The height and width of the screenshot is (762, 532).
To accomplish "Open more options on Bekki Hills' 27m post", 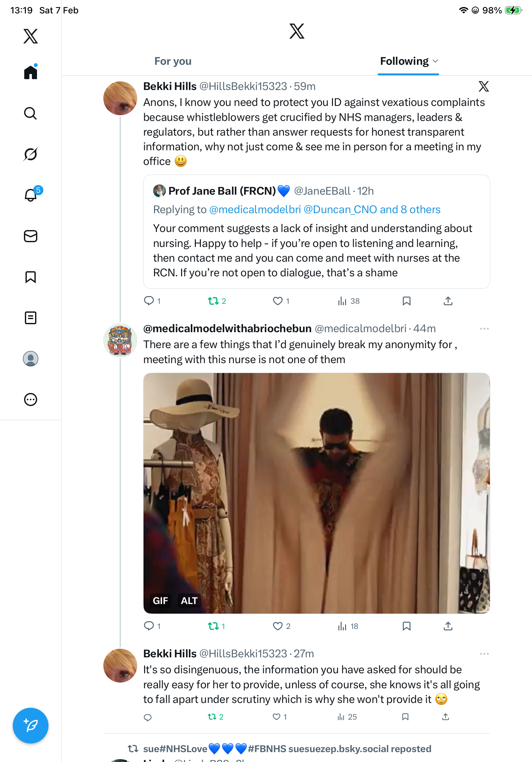I will coord(484,654).
